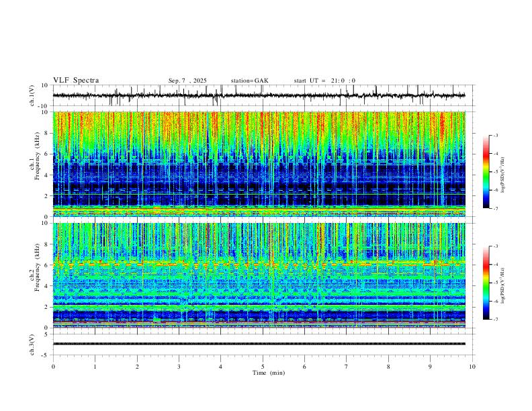Click the "-3" value on ch.1 color bar

click(495, 135)
